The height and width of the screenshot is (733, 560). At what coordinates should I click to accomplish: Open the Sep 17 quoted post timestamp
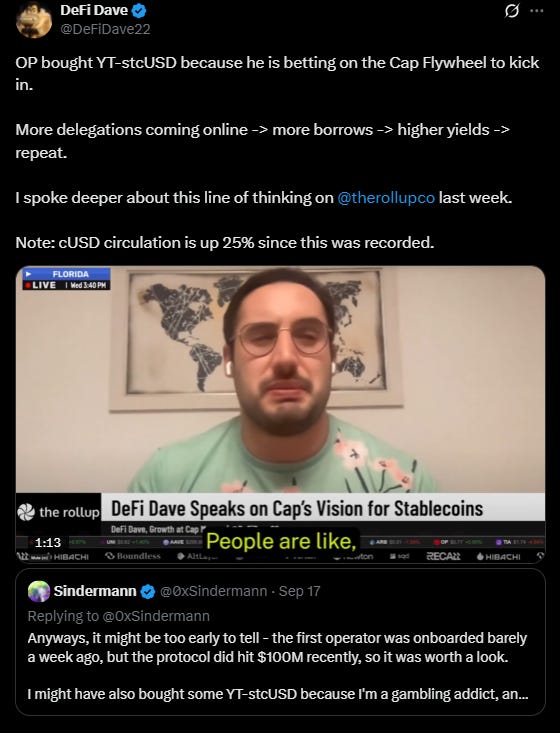pyautogui.click(x=299, y=591)
